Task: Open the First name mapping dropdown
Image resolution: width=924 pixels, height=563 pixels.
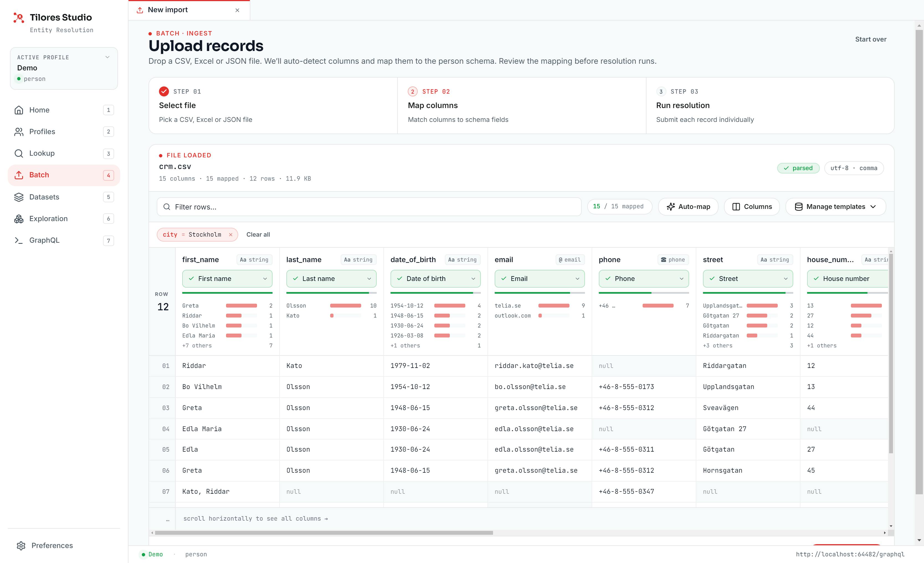Action: tap(227, 279)
